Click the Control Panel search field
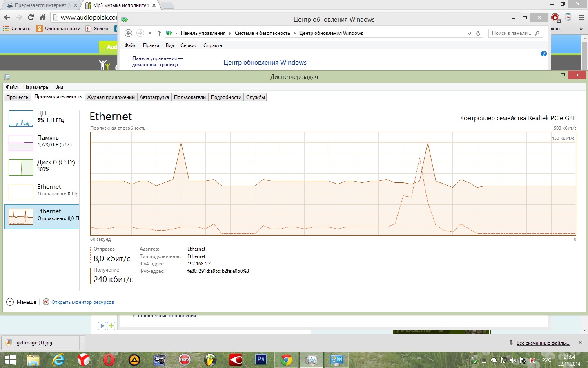This screenshot has height=368, width=588. tap(512, 33)
